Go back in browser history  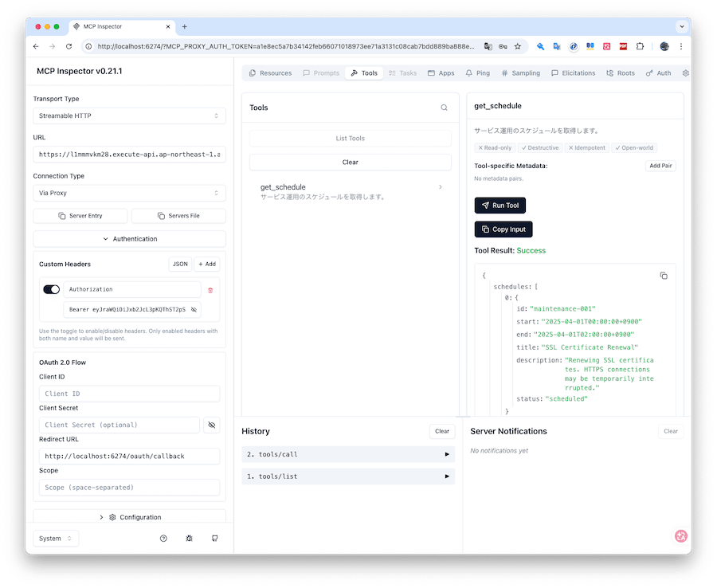(x=36, y=46)
